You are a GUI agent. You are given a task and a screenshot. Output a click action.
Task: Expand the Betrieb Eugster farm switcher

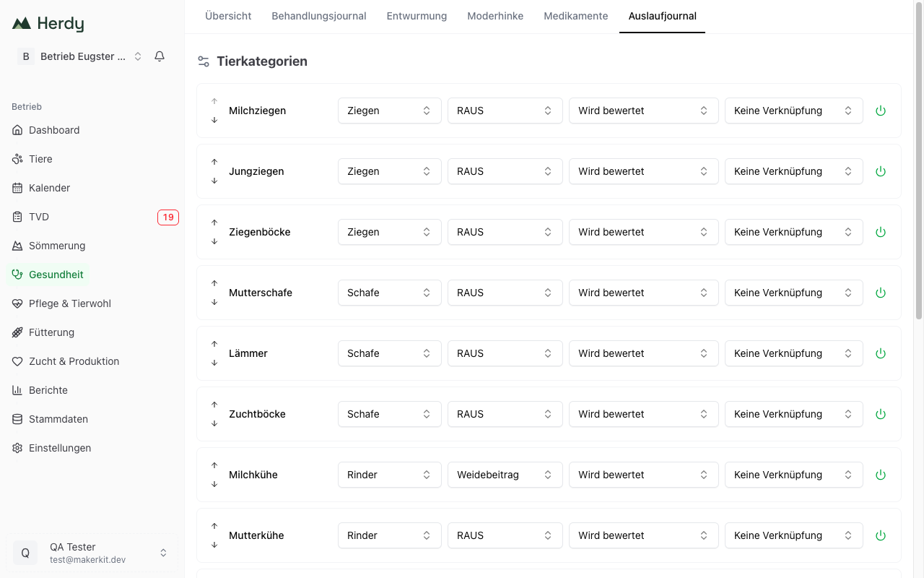80,56
